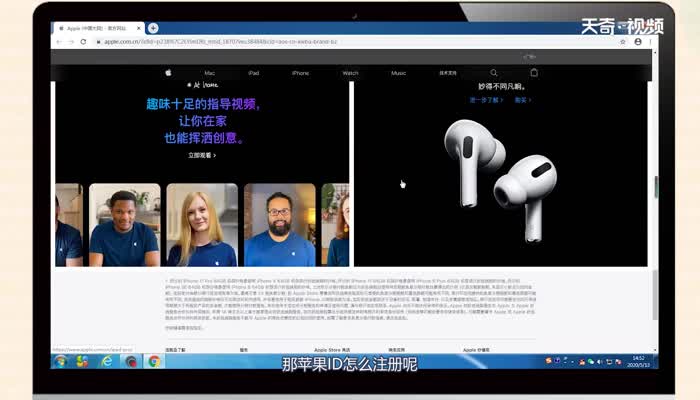Open the Watch menu item
Image resolution: width=700 pixels, height=400 pixels.
tap(350, 73)
